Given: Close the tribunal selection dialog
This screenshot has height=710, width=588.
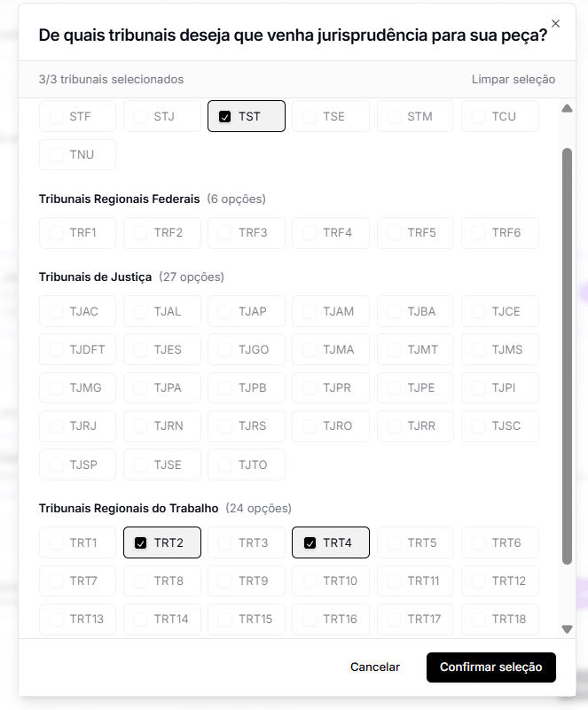Looking at the screenshot, I should tap(555, 24).
